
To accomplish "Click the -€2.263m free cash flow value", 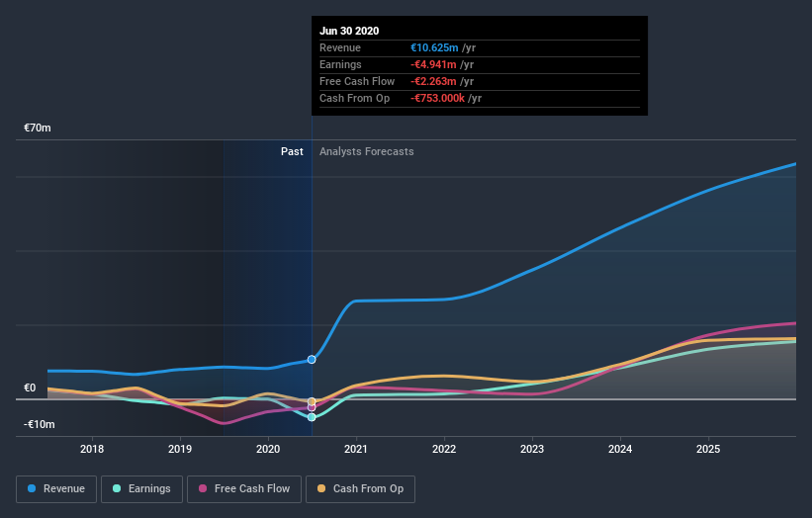I will click(x=433, y=81).
